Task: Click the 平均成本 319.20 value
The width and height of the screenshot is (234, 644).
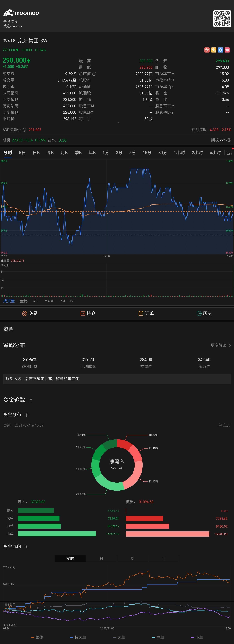Action: (88, 360)
